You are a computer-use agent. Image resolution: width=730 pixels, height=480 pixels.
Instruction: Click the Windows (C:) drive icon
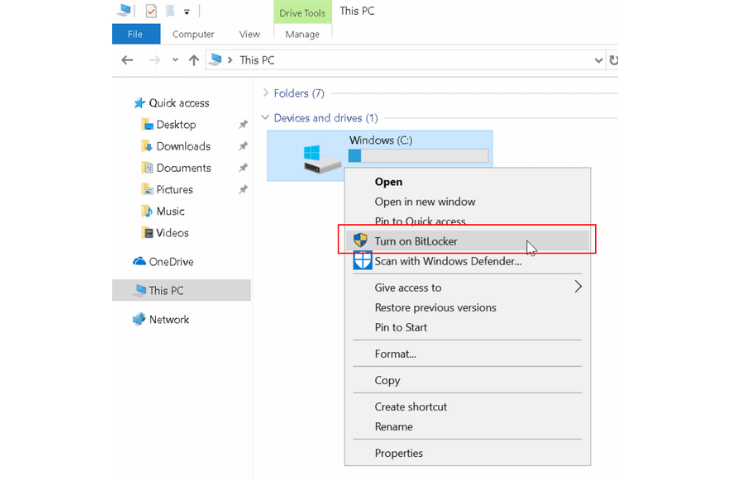[x=321, y=158]
